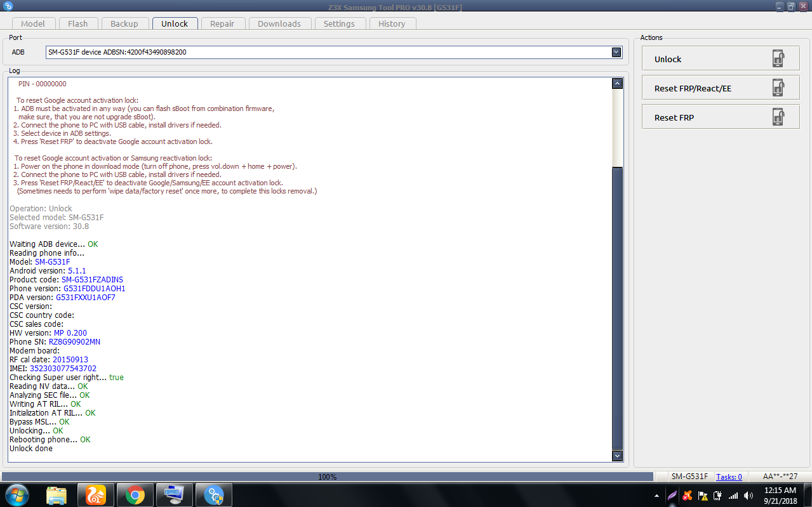Click the Z3X app icon in title bar
Viewport: 812px width, 507px height.
coord(8,6)
